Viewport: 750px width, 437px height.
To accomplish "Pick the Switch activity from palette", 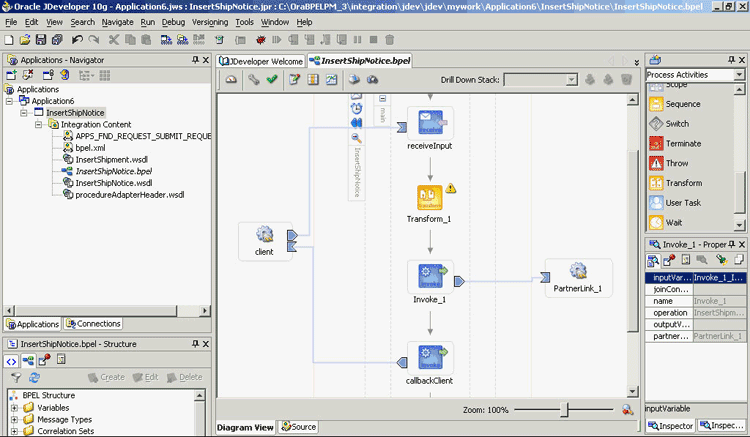I will pos(669,123).
